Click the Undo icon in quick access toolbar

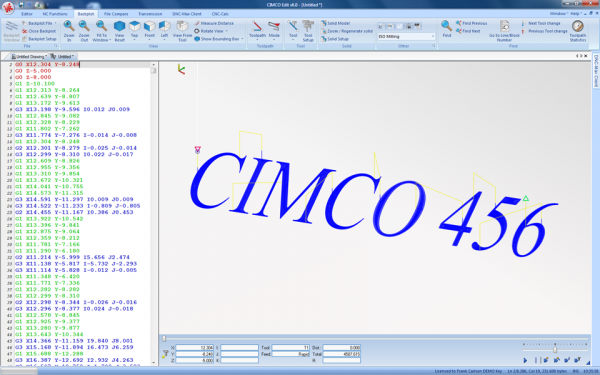(30, 5)
